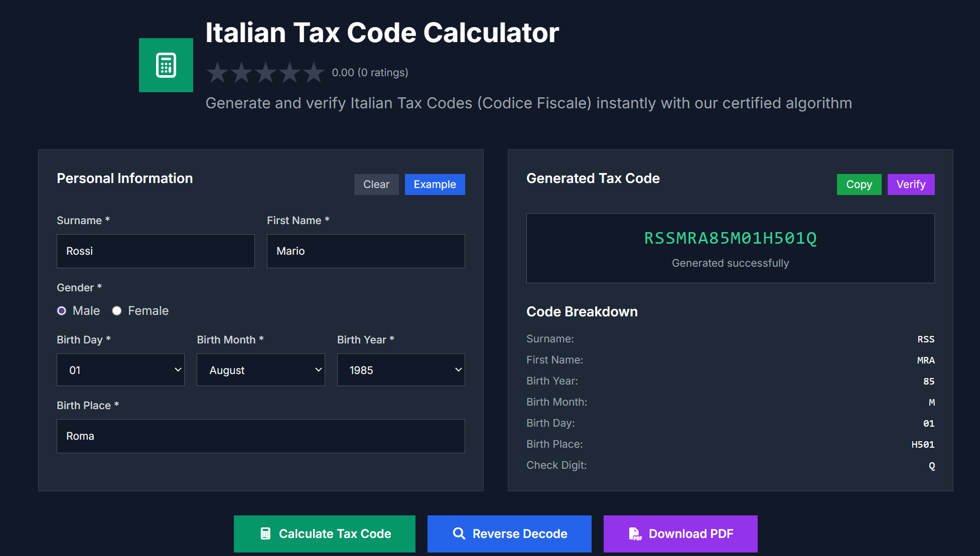Screen dimensions: 980x556
Task: Rate the tool by clicking the first star
Action: (x=217, y=72)
